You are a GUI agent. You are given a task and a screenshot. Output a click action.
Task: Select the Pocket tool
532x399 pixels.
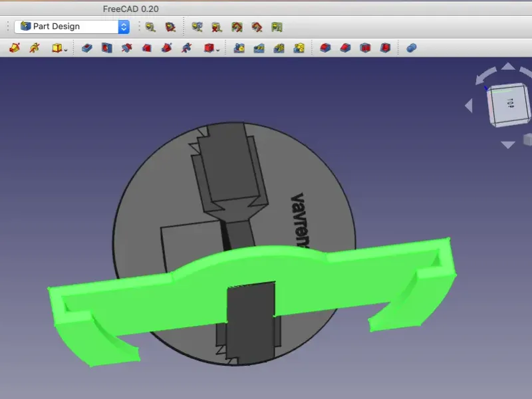pyautogui.click(x=87, y=48)
